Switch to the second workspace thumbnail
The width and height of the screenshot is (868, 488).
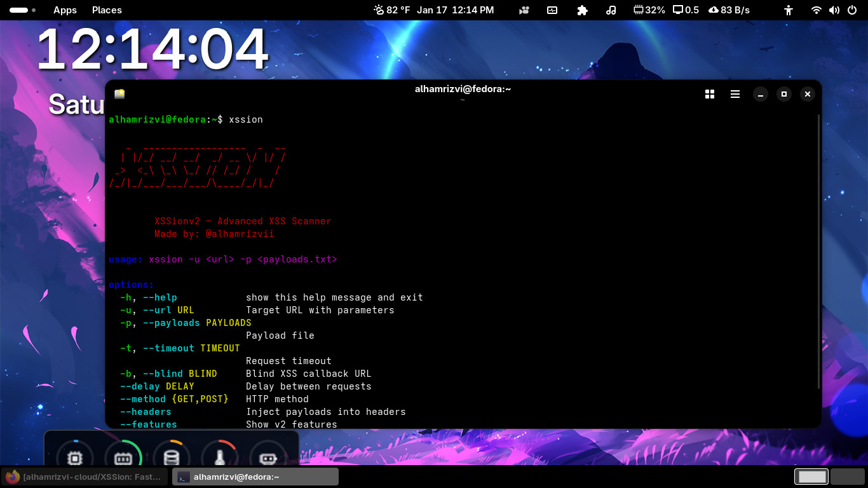[848, 477]
